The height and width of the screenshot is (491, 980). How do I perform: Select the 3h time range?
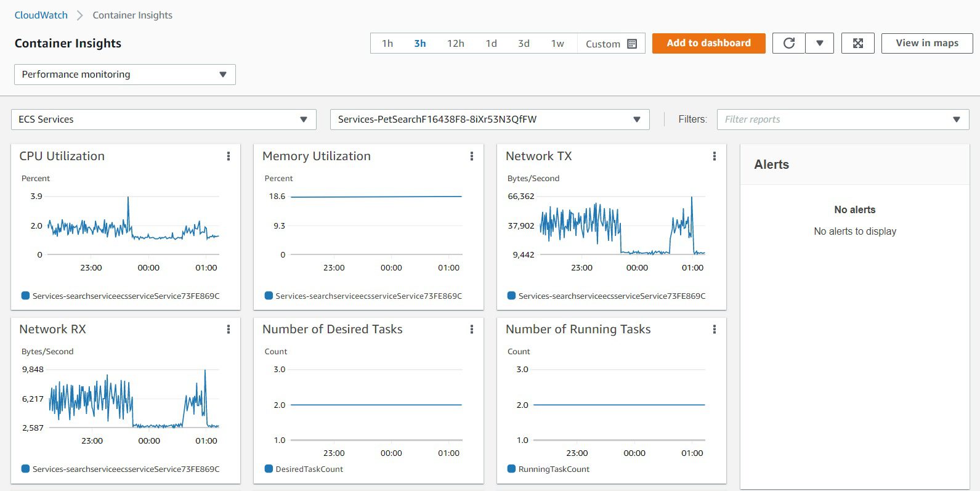[x=420, y=44]
